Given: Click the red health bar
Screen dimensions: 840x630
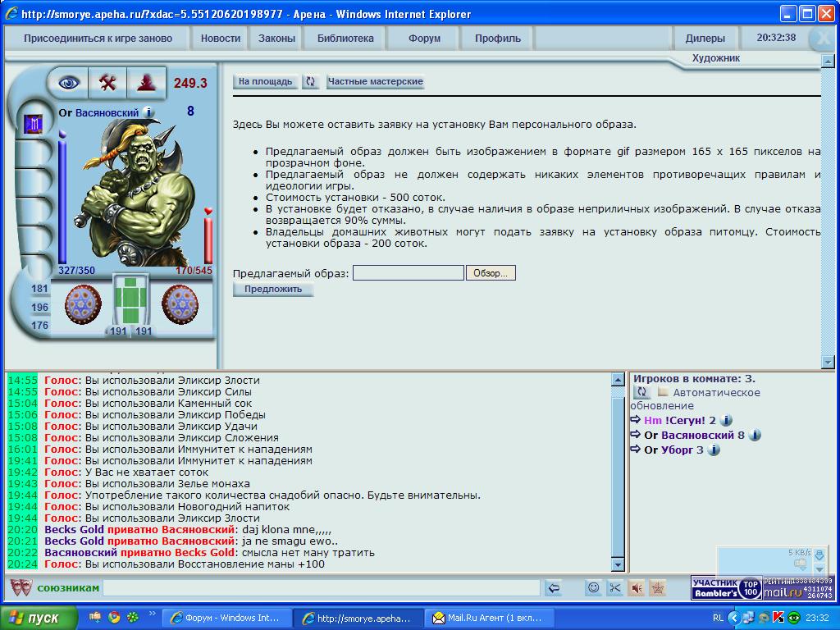Looking at the screenshot, I should point(208,239).
